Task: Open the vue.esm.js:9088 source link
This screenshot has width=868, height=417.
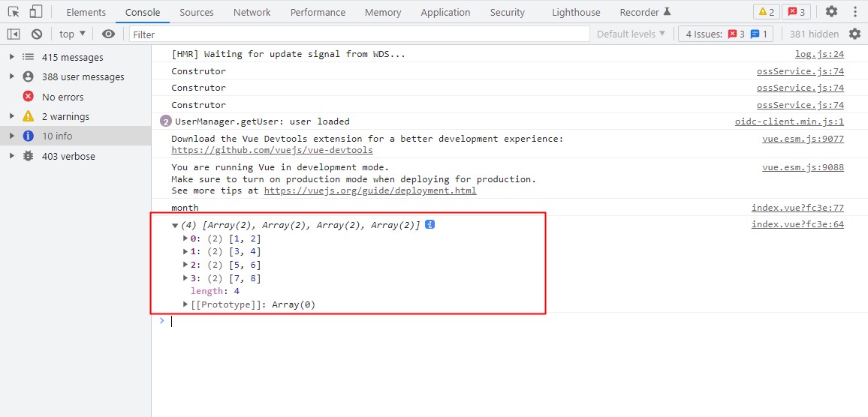Action: pyautogui.click(x=803, y=167)
